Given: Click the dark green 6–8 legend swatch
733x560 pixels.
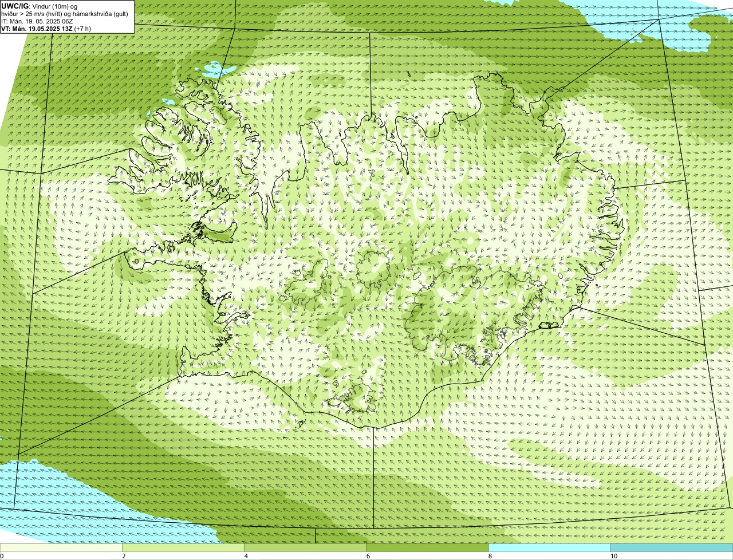Looking at the screenshot, I should point(427,548).
